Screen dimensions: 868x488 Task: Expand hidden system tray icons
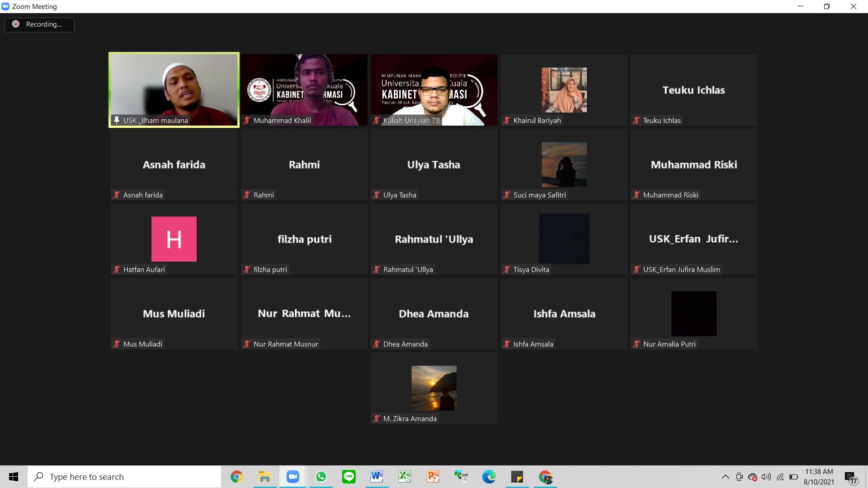[x=725, y=477]
